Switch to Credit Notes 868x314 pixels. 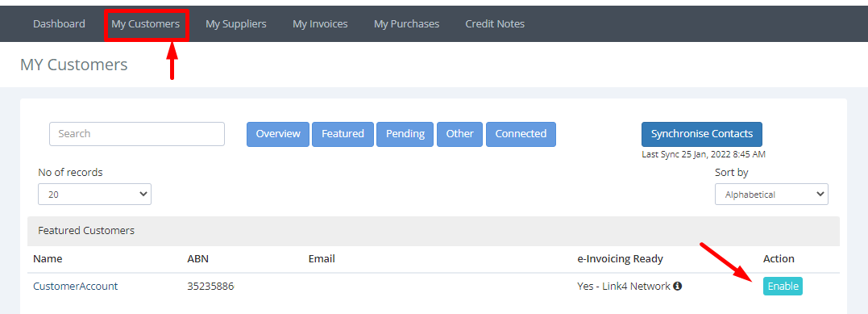(495, 24)
